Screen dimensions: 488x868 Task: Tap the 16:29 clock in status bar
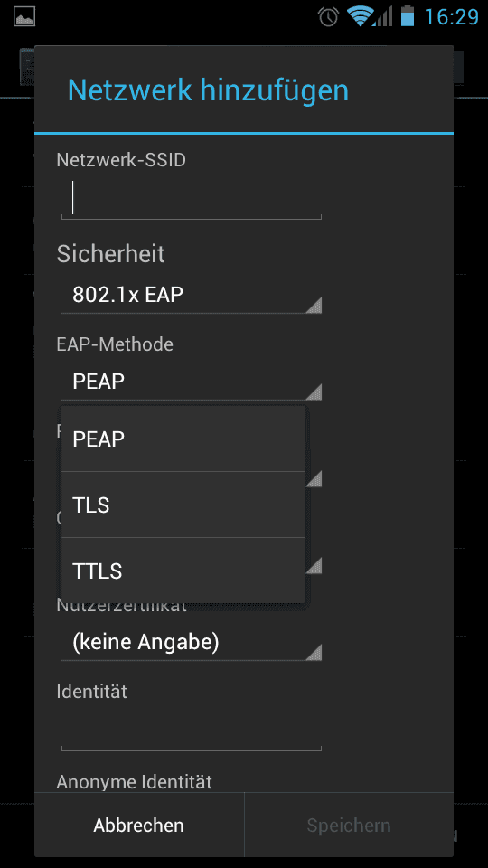point(451,17)
